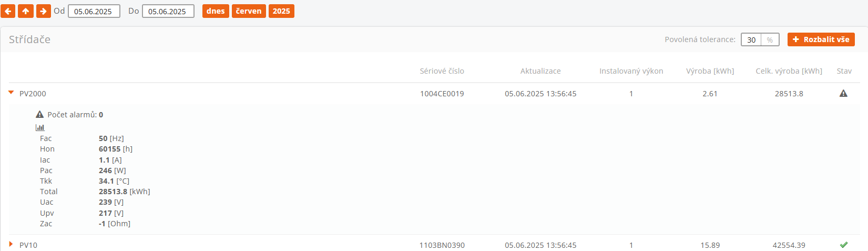The image size is (868, 251).
Task: Click the next period right arrow button
Action: pos(44,11)
